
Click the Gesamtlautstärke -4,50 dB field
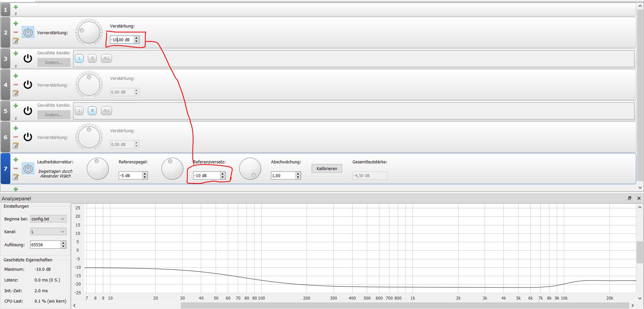point(370,175)
